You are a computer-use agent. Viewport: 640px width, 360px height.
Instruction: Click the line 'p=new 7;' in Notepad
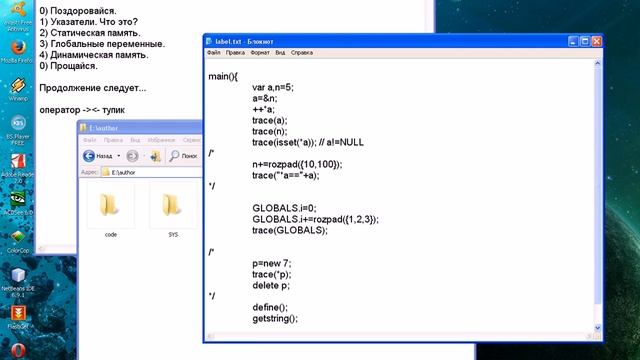click(271, 263)
